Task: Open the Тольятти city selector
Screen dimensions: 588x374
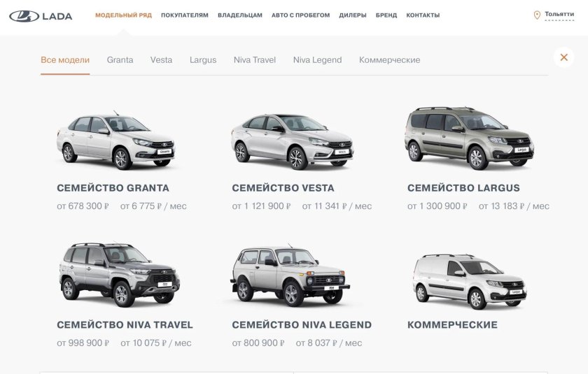Action: (x=559, y=14)
